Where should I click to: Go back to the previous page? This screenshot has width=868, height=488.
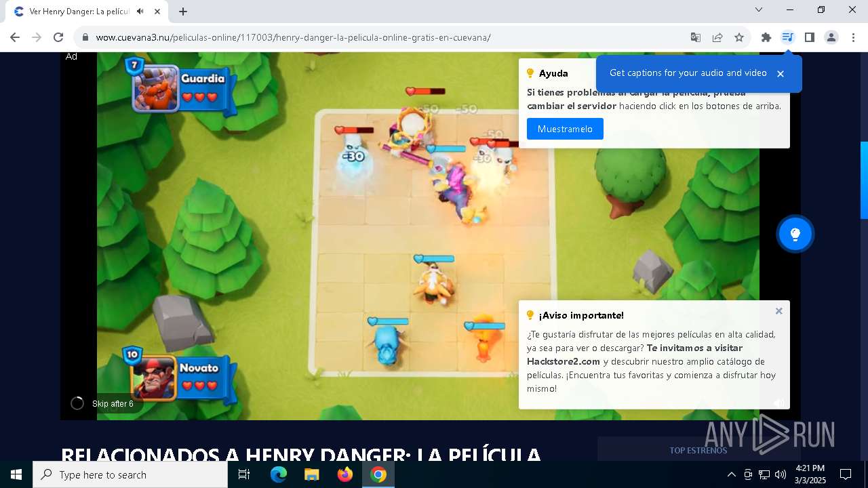(15, 37)
